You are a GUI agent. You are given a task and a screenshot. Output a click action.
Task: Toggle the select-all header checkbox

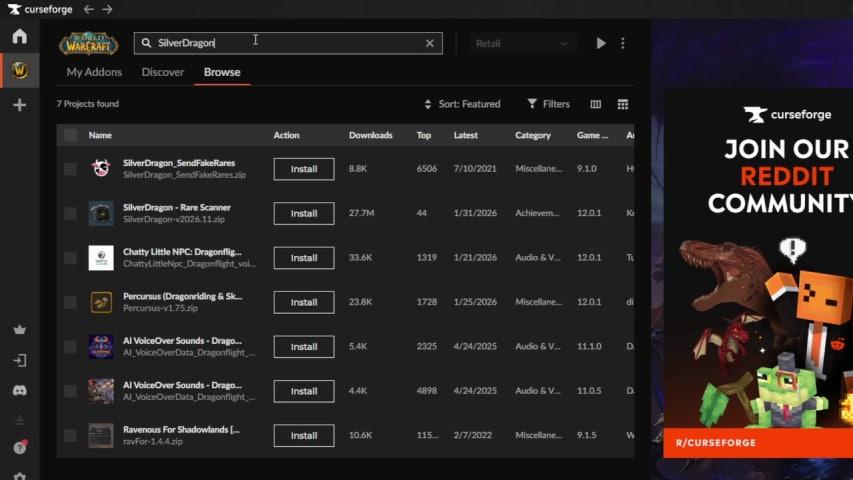[70, 135]
